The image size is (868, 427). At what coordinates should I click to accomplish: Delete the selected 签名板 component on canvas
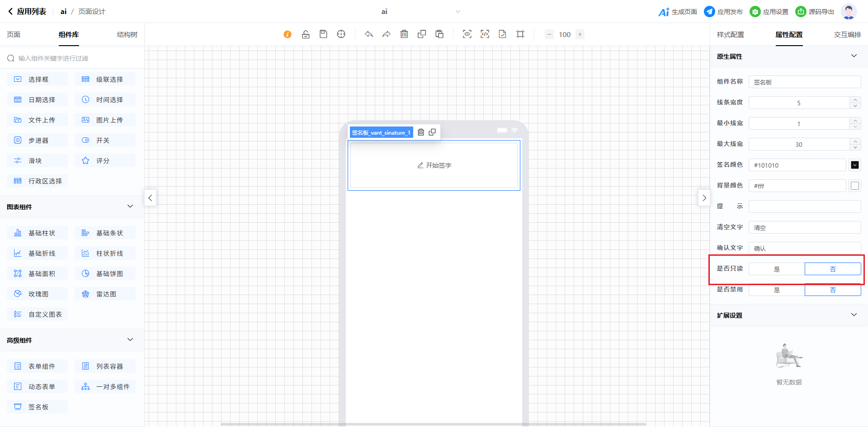[x=421, y=132]
